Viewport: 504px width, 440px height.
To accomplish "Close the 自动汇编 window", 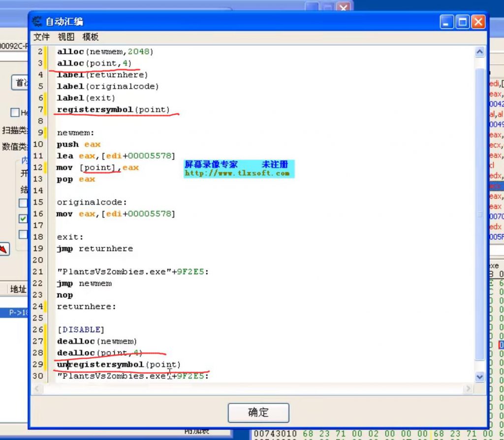I will pos(478,22).
